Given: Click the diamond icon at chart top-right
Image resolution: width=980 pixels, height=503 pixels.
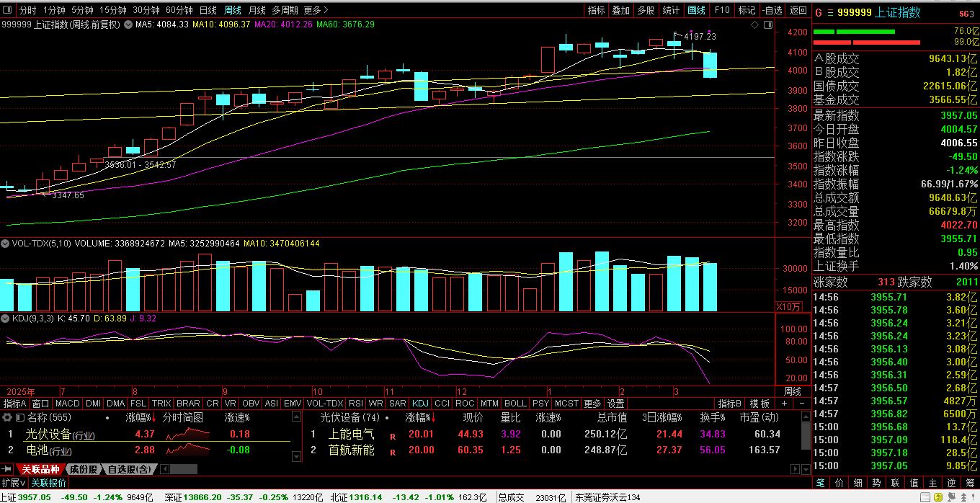Looking at the screenshot, I should [754, 25].
